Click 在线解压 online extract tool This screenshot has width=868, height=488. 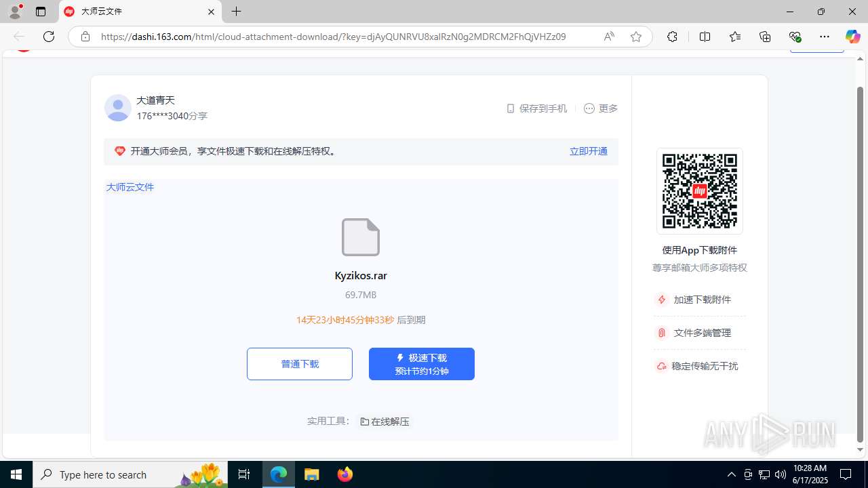click(384, 422)
